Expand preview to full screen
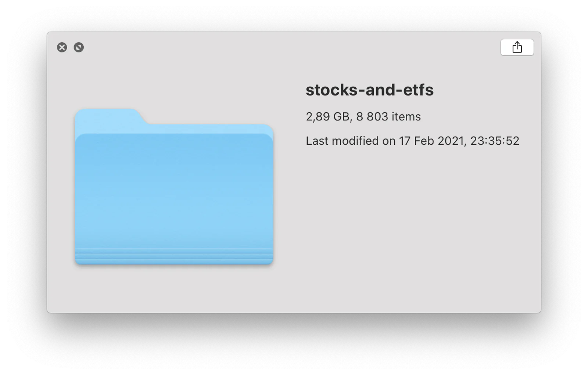Screen dimensions: 588x375 [79, 47]
